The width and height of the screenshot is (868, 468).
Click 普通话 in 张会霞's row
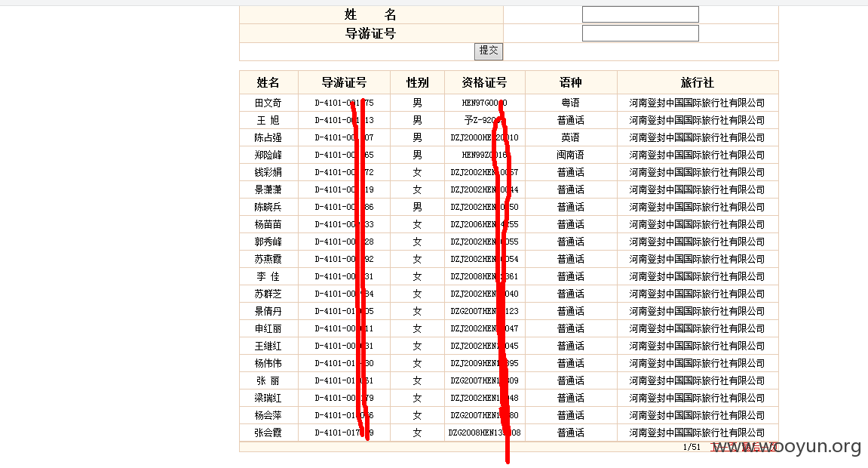571,433
